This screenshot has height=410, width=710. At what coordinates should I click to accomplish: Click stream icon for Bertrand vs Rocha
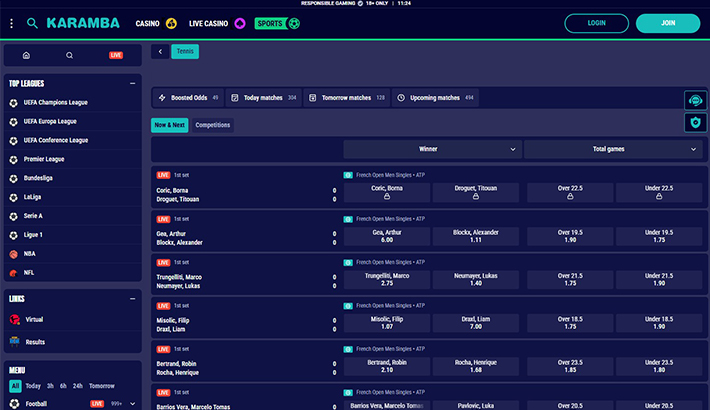pyautogui.click(x=348, y=349)
